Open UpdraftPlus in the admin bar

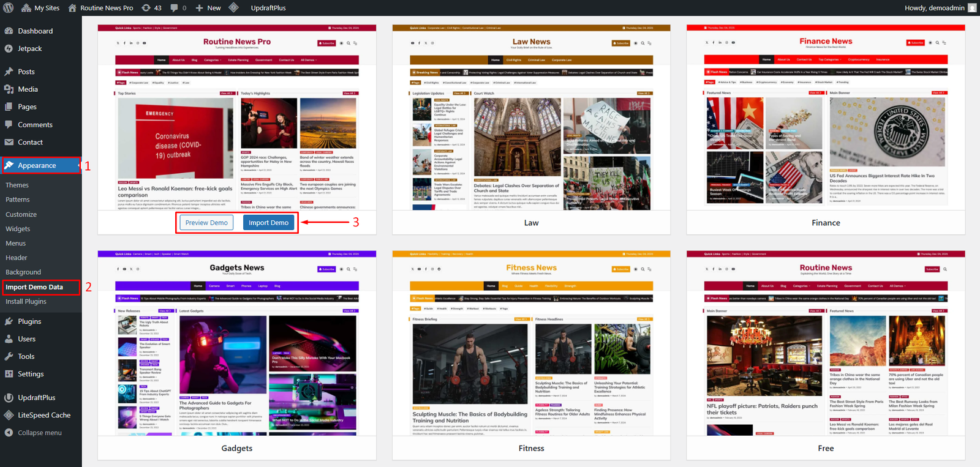[268, 8]
